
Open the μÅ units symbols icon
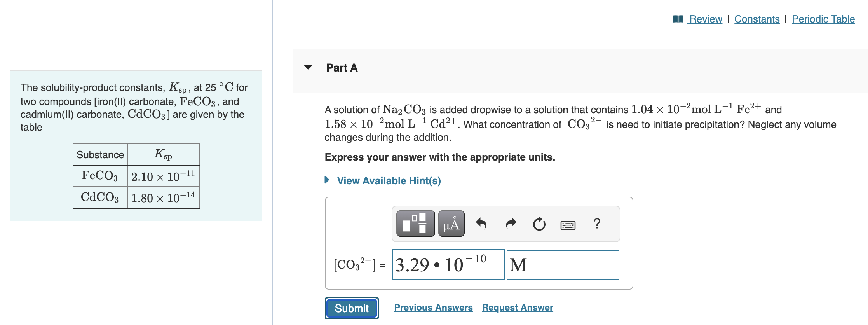(451, 223)
